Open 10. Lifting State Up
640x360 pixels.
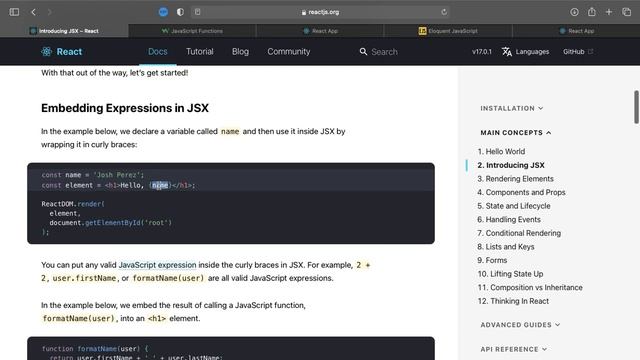point(511,274)
